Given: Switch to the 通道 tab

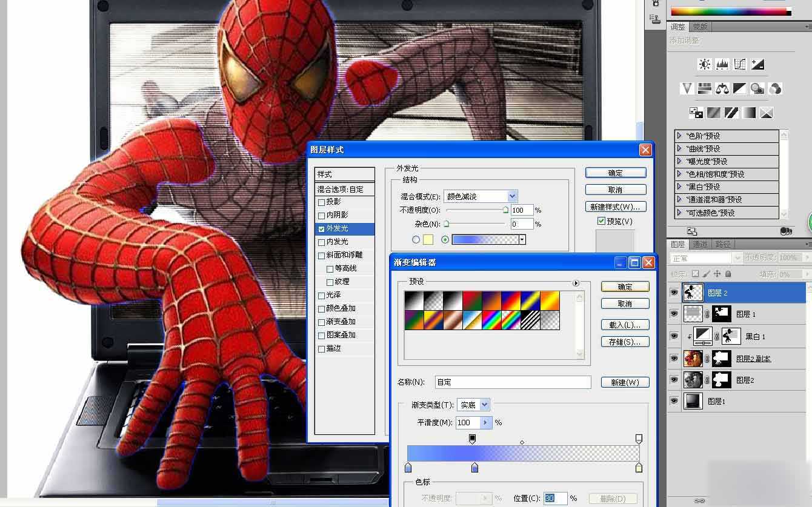Looking at the screenshot, I should click(x=700, y=245).
